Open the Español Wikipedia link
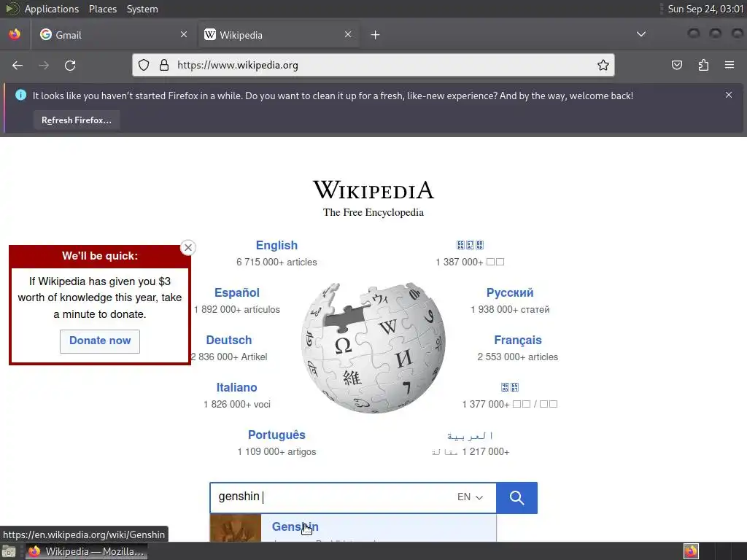The height and width of the screenshot is (560, 747). point(237,293)
